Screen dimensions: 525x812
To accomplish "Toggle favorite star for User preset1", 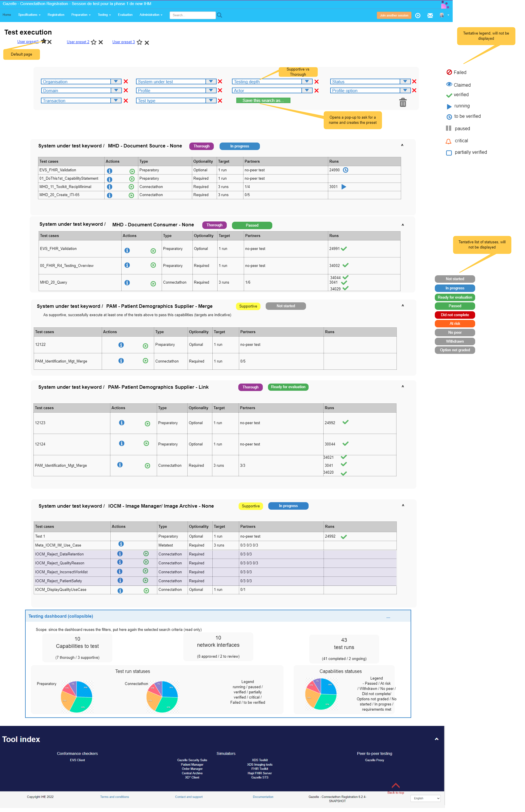I will [x=44, y=41].
